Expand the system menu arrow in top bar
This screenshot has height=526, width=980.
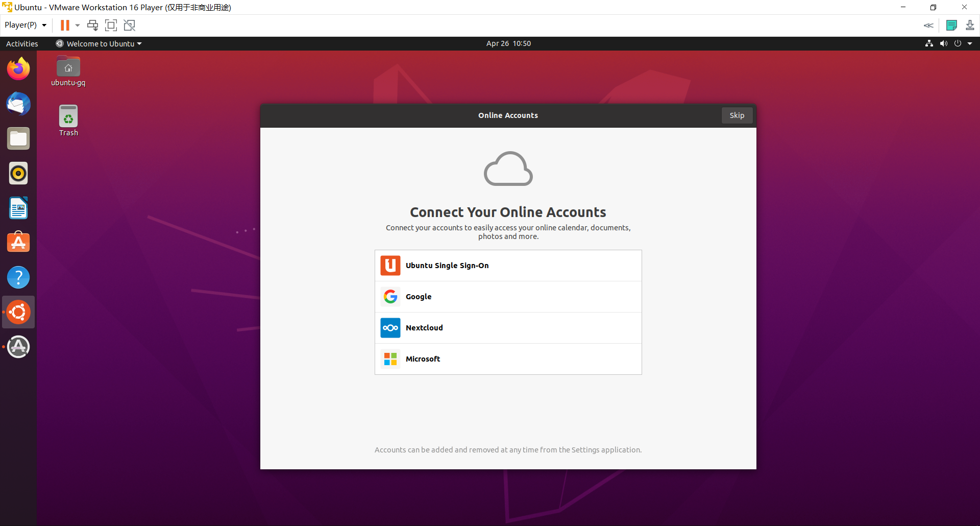click(x=970, y=43)
